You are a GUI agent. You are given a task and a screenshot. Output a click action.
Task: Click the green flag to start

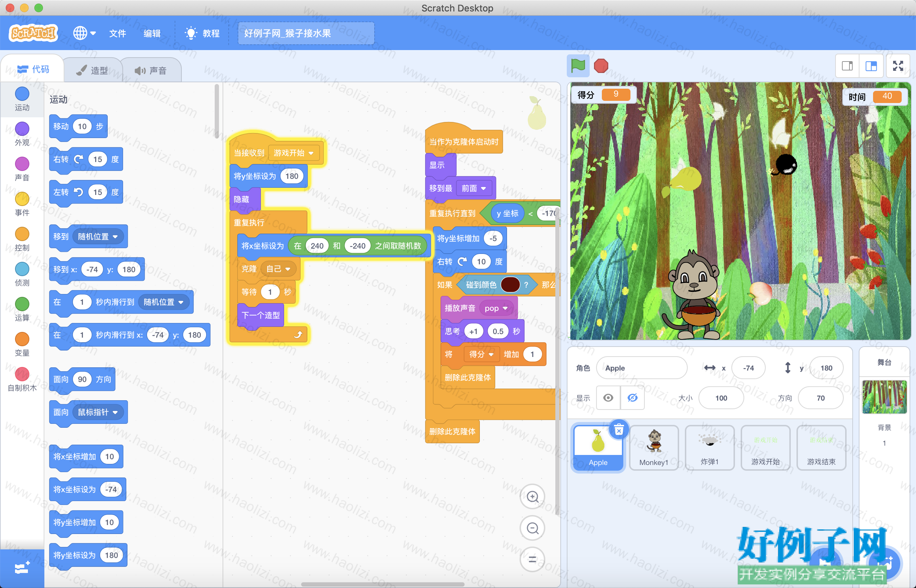click(x=578, y=66)
